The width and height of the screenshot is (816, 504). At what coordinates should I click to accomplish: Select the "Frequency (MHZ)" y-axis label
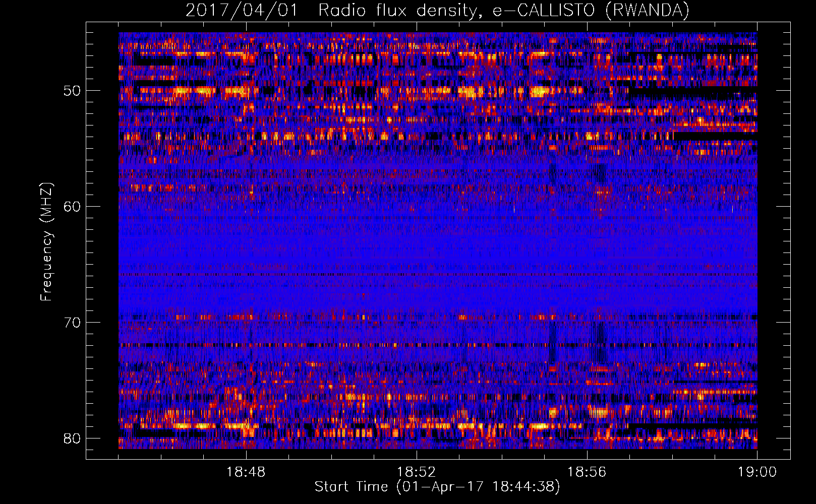[46, 242]
